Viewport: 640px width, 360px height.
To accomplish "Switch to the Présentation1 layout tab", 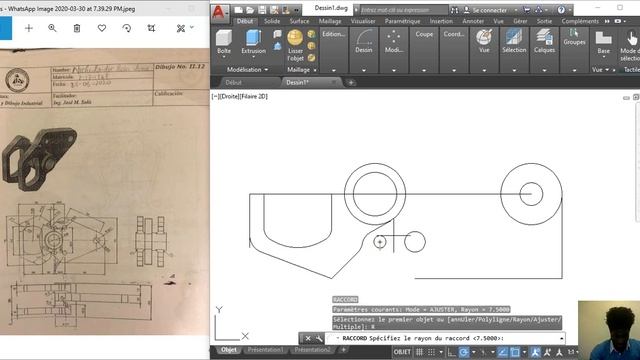I will (265, 350).
